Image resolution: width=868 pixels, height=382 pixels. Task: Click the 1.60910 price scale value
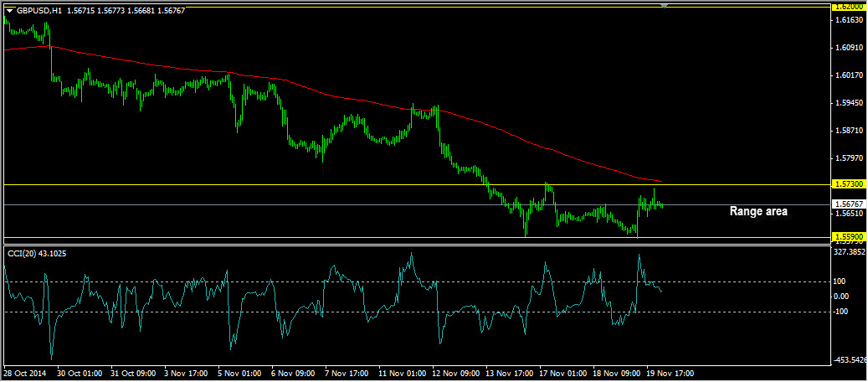(850, 48)
